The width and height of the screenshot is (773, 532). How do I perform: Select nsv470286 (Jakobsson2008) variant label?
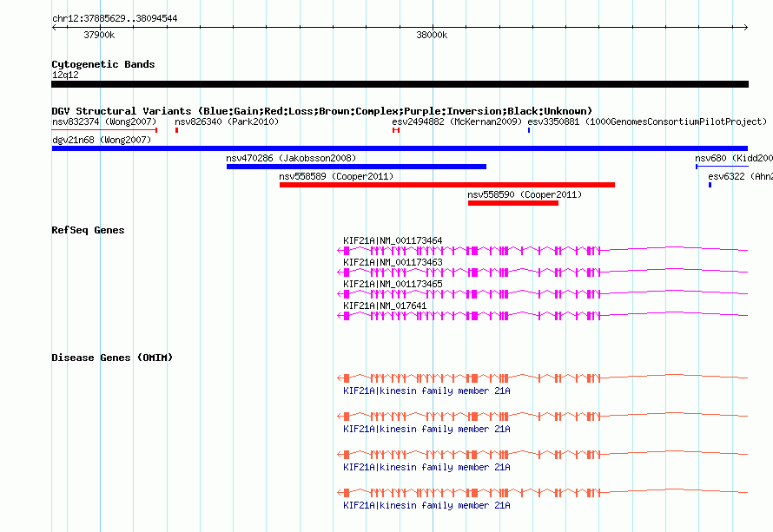click(x=291, y=158)
